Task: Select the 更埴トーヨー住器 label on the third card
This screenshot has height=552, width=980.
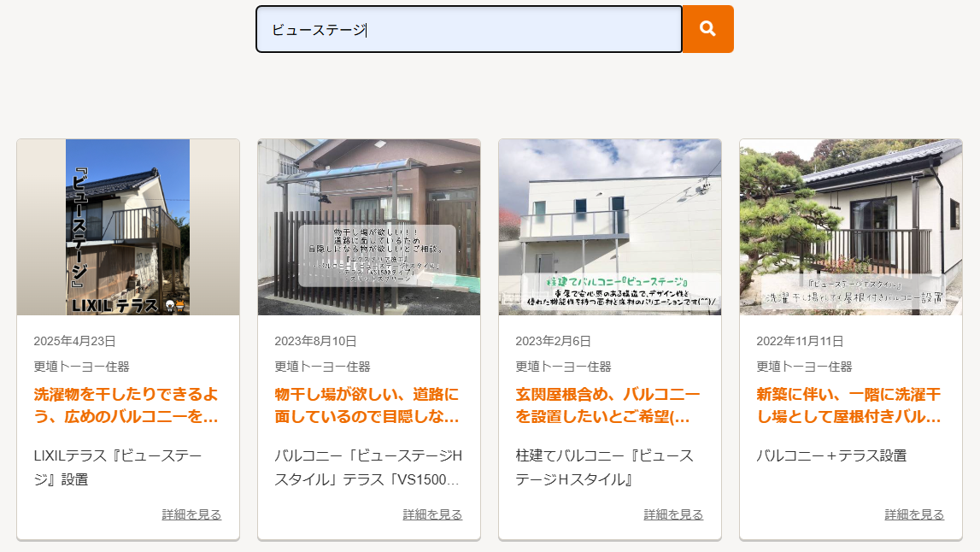Action: pos(563,367)
